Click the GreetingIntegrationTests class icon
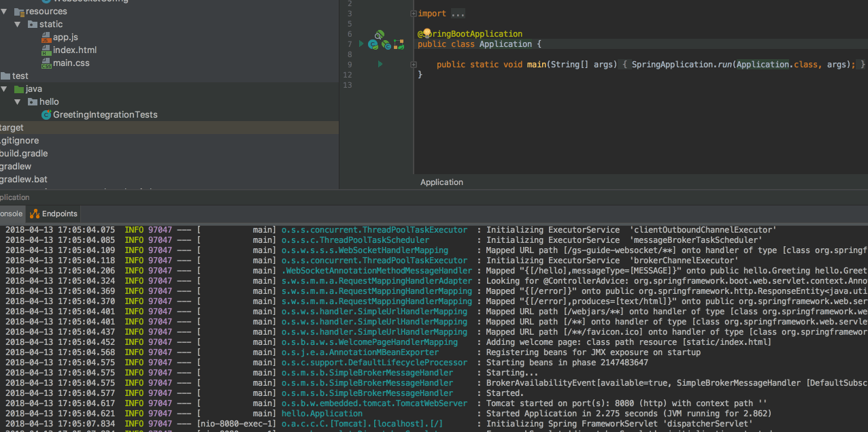 [x=46, y=115]
